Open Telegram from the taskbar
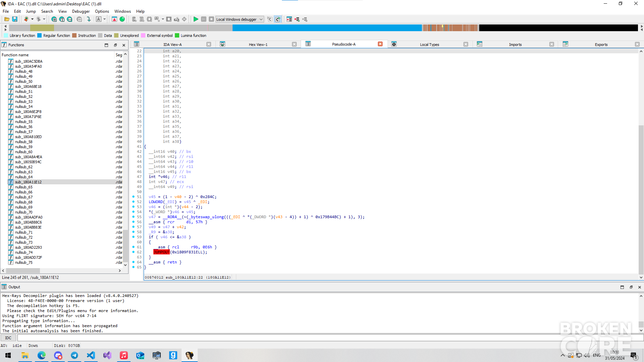644x362 pixels. click(x=75, y=355)
